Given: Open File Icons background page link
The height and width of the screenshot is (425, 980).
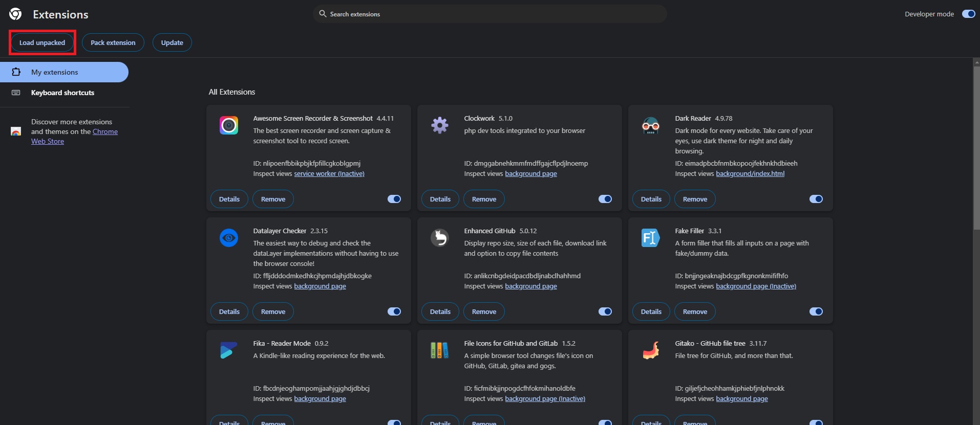Looking at the screenshot, I should click(545, 399).
